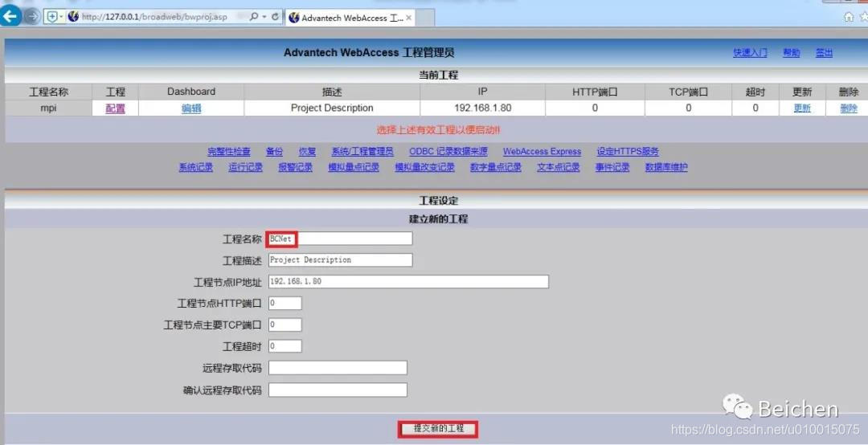Viewport: 868px width, 445px height.
Task: Click the 工程节点IP地址 input field
Action: 408,281
